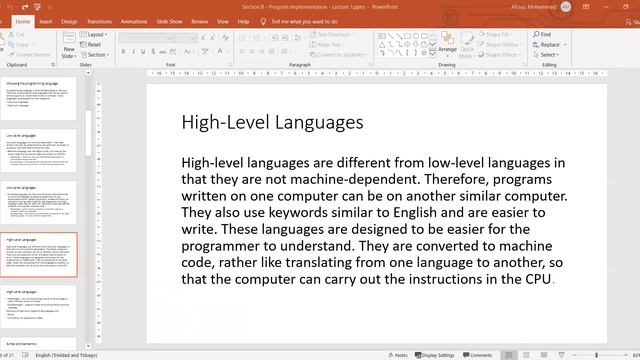Expand the Section dropdown
Viewport: 640px width, 360px height.
coord(95,55)
